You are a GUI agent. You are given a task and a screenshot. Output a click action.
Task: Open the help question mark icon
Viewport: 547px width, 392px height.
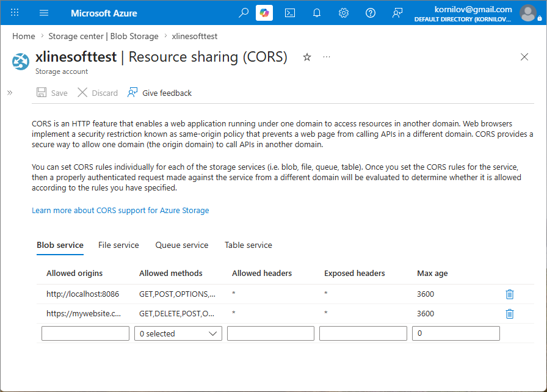point(371,13)
